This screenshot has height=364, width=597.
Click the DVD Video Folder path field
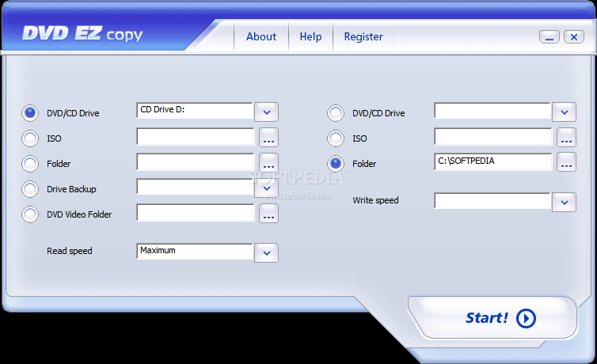(196, 213)
